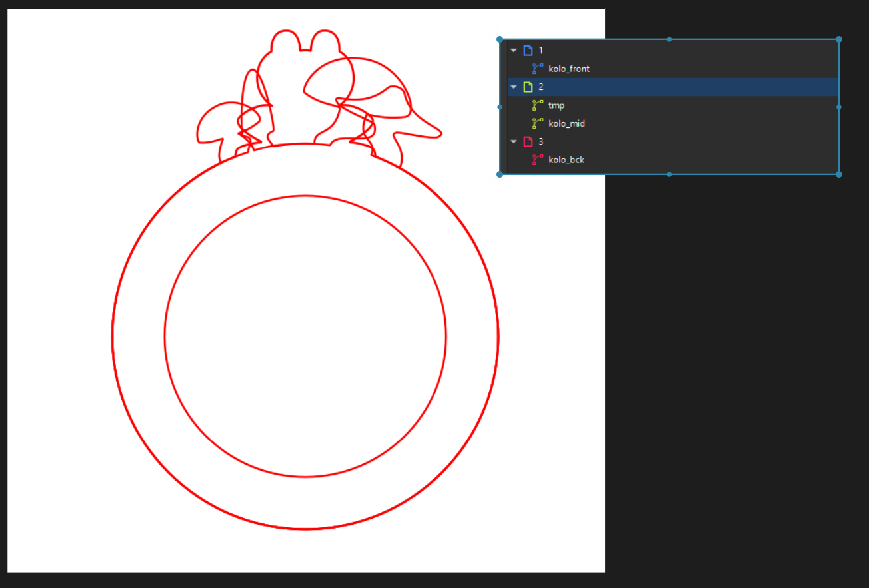The image size is (869, 588).
Task: Collapse layer 1 with its arrow
Action: (x=514, y=51)
